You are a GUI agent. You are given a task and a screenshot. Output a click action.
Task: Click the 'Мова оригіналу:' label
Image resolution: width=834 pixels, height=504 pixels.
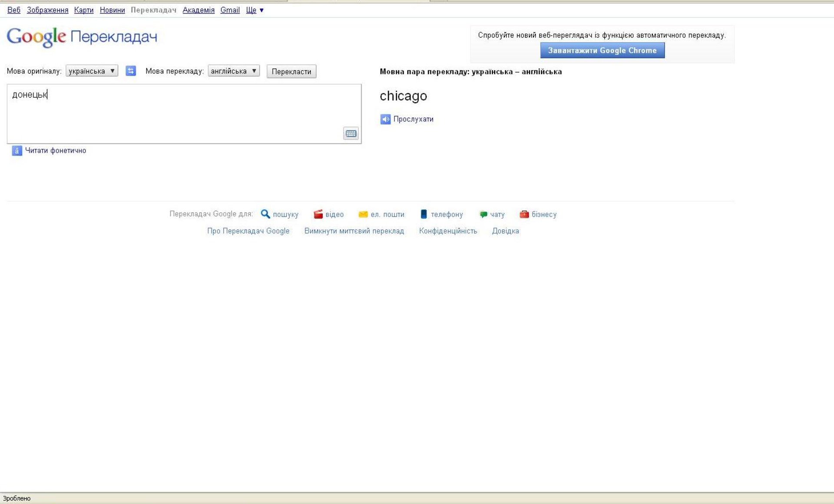(34, 71)
